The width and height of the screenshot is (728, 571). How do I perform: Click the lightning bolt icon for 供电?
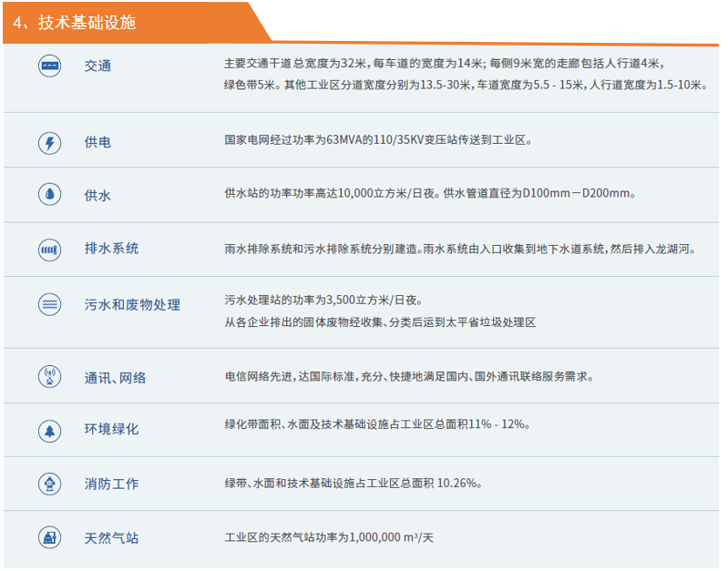49,143
